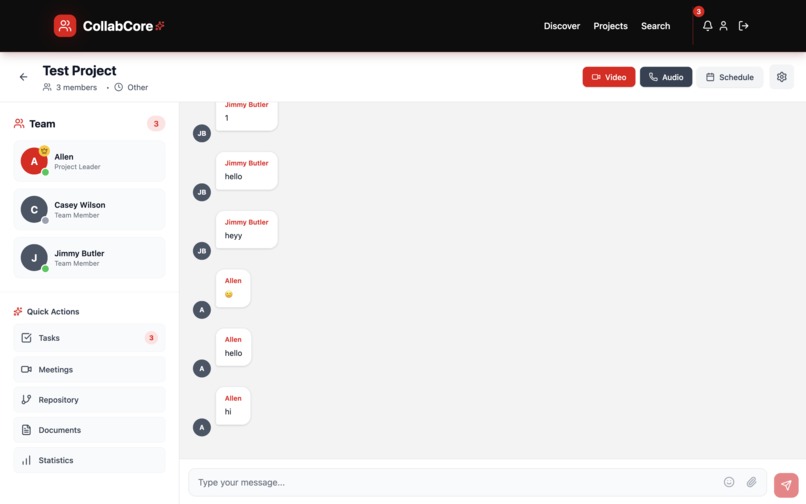Image resolution: width=806 pixels, height=504 pixels.
Task: Click Jimmy Butler's J avatar in Team list
Action: [34, 258]
